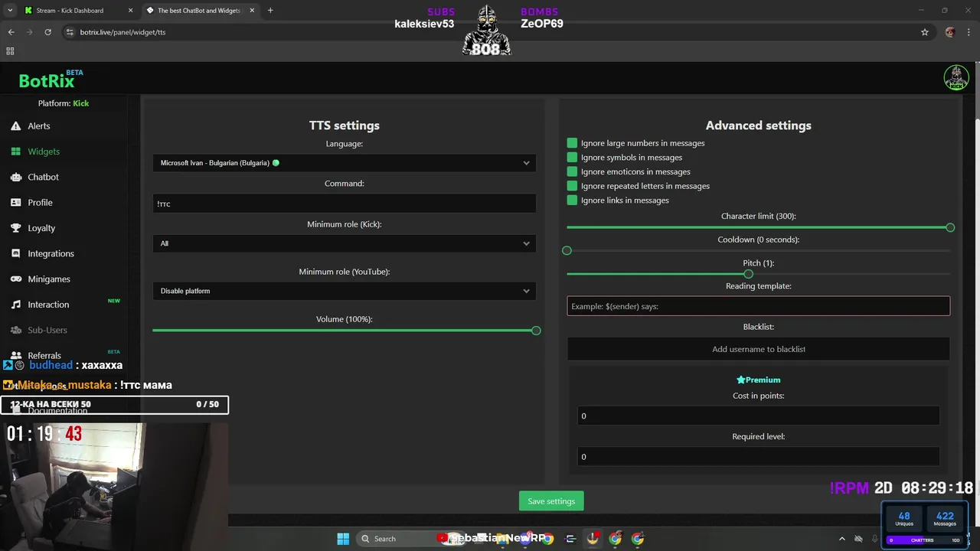The image size is (980, 551).
Task: Click the Minigames gamepad icon in sidebar
Action: click(16, 279)
